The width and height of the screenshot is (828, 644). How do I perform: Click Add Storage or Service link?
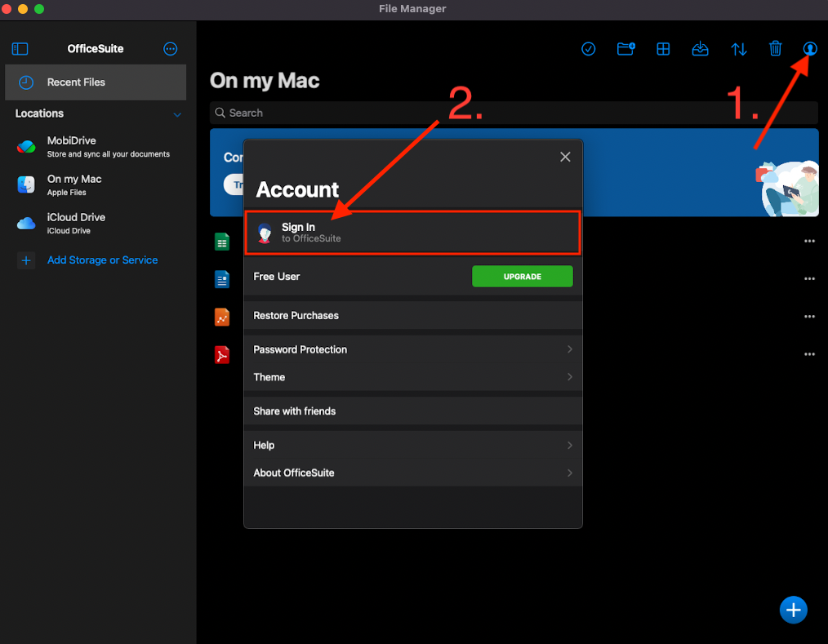[102, 260]
